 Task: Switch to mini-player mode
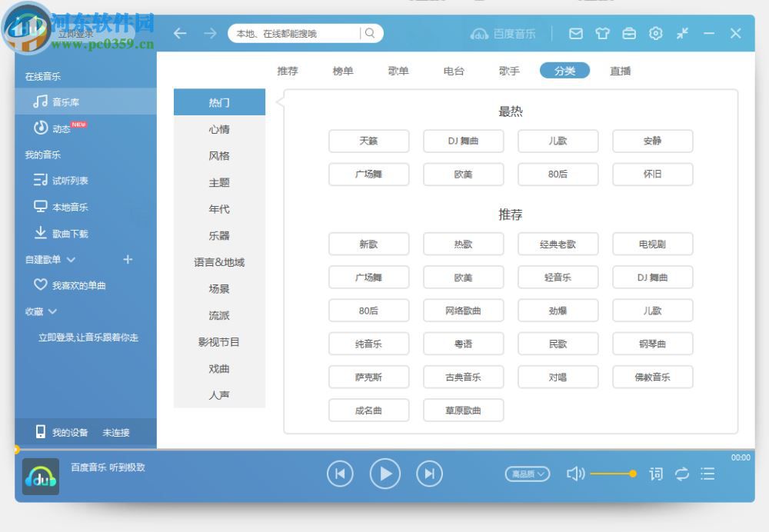(x=683, y=33)
